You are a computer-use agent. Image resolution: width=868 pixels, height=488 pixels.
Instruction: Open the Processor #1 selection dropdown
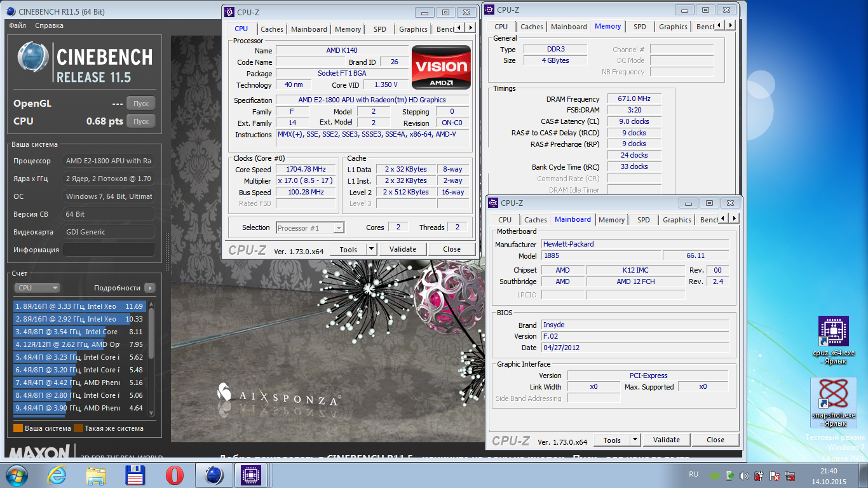(311, 228)
